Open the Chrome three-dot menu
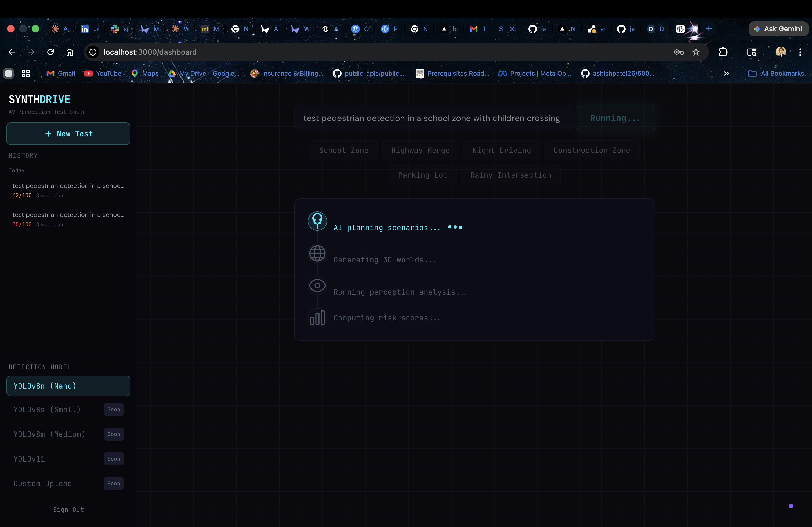This screenshot has width=812, height=527. pyautogui.click(x=800, y=52)
